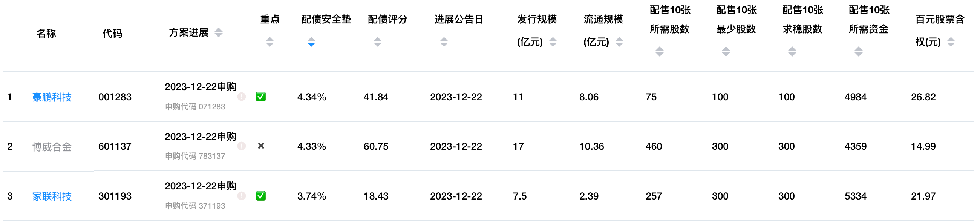Open the 豪鹏科技 stock link
The width and height of the screenshot is (980, 221).
click(x=52, y=97)
